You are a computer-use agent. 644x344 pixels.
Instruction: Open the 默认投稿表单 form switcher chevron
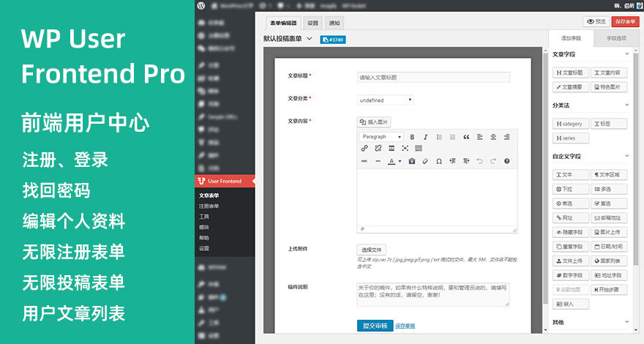(310, 39)
